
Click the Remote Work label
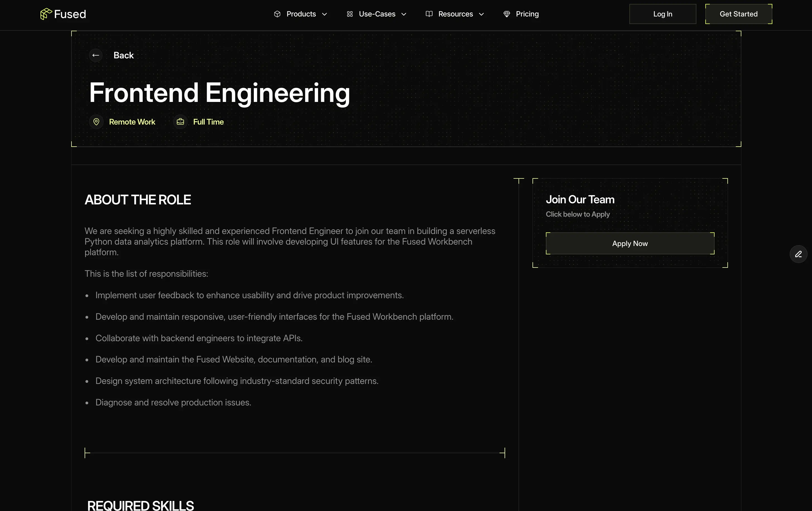132,122
